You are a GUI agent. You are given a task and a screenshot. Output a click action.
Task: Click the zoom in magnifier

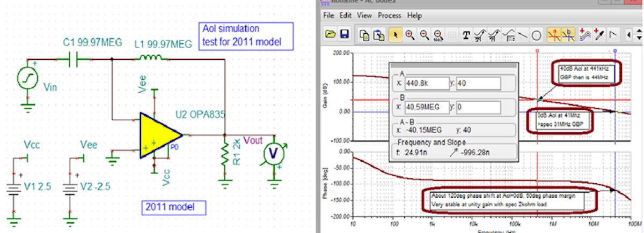(409, 35)
